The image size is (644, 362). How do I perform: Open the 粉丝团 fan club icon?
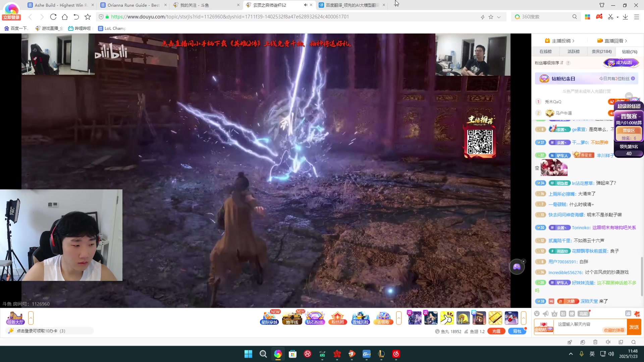(x=338, y=318)
